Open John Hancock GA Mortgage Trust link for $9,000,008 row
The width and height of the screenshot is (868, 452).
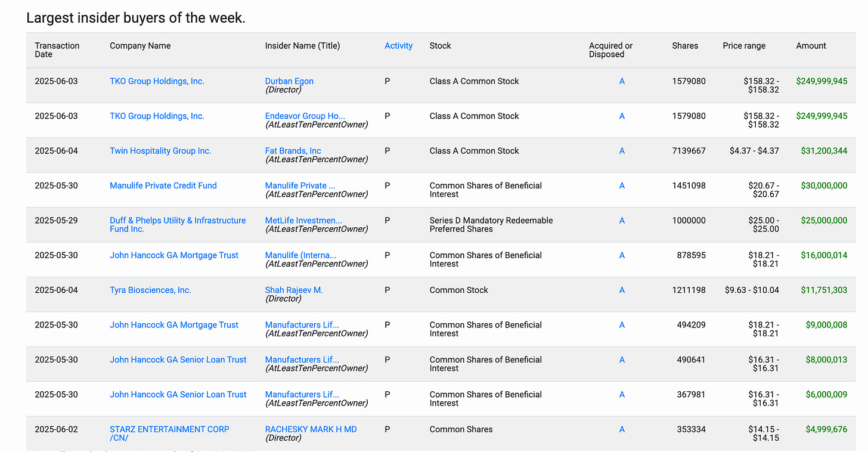click(174, 325)
